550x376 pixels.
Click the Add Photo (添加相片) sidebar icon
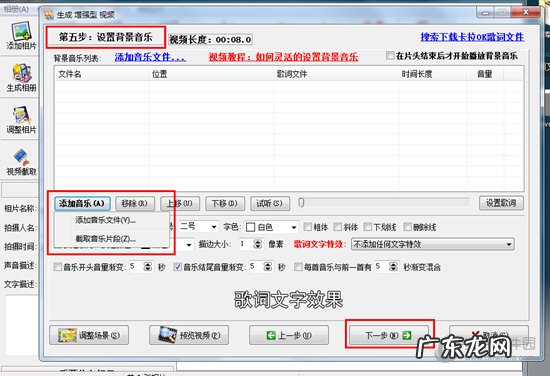pos(21,36)
